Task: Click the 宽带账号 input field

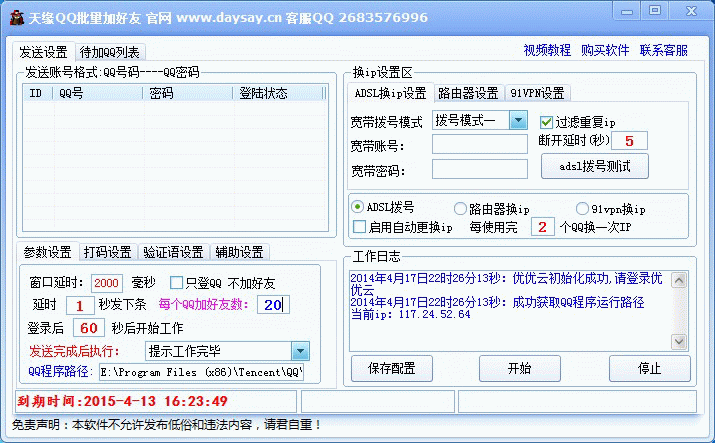Action: [480, 144]
